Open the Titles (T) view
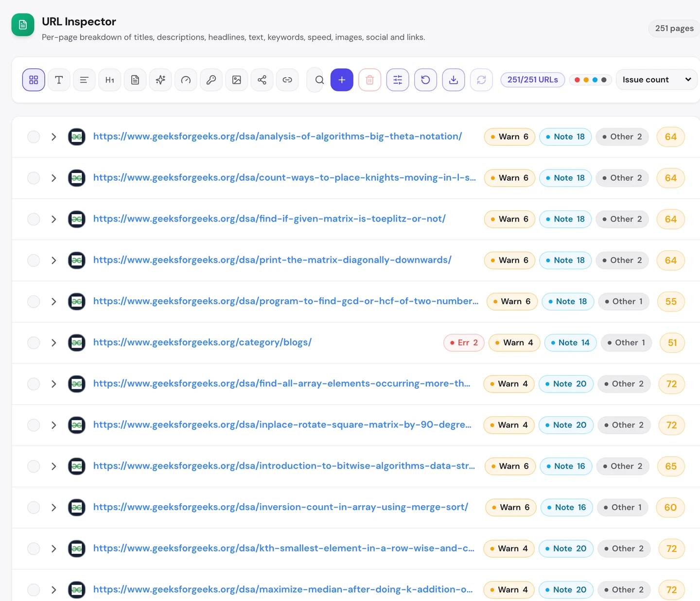Screen dimensions: 700x601 59,80
